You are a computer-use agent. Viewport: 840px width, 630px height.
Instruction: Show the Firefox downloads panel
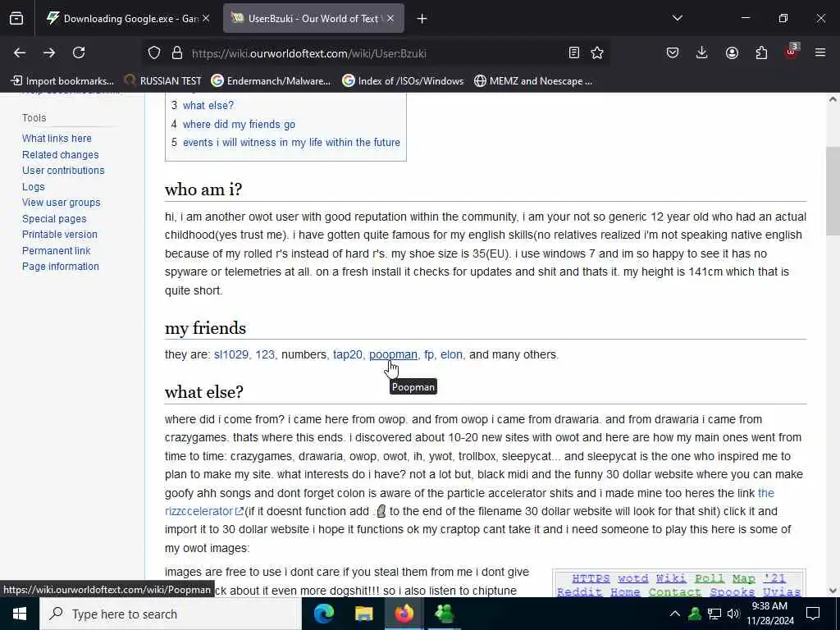coord(702,52)
